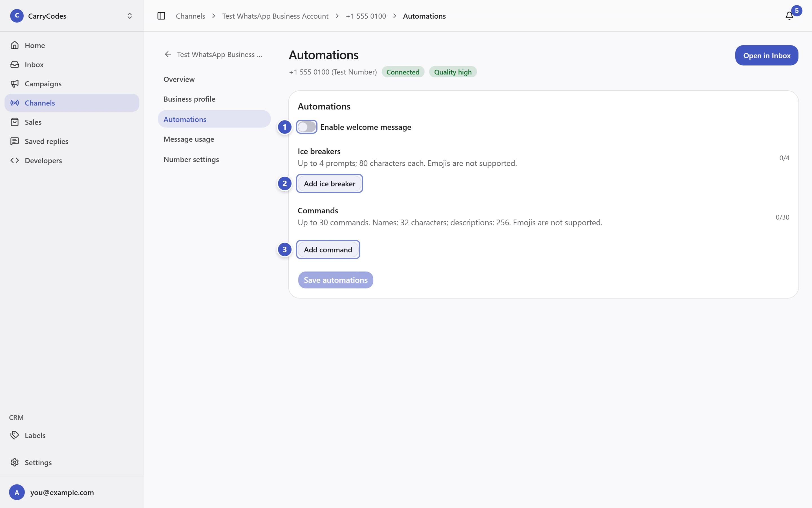This screenshot has width=812, height=508.
Task: Click the you@example.com account text
Action: coord(62,492)
